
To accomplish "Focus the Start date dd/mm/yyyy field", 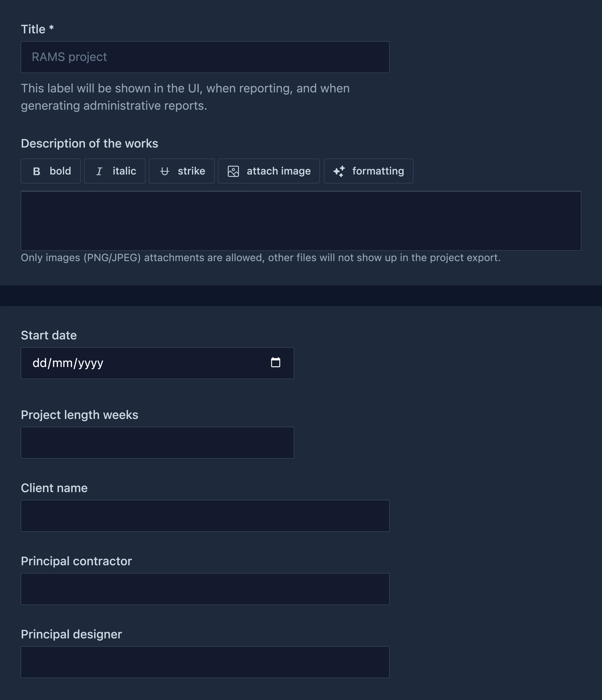I will tap(157, 363).
